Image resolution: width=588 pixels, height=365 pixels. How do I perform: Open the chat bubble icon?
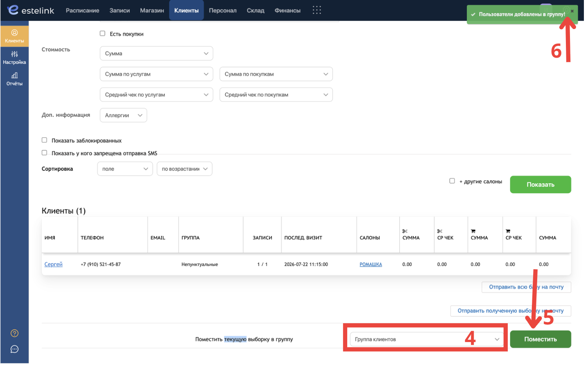tap(14, 349)
